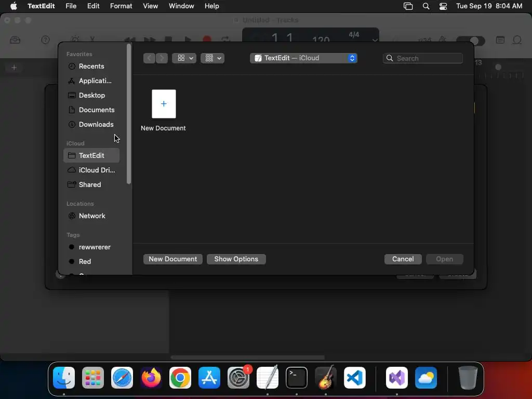Open the grouping options dropdown
This screenshot has width=532, height=399.
pos(212,58)
